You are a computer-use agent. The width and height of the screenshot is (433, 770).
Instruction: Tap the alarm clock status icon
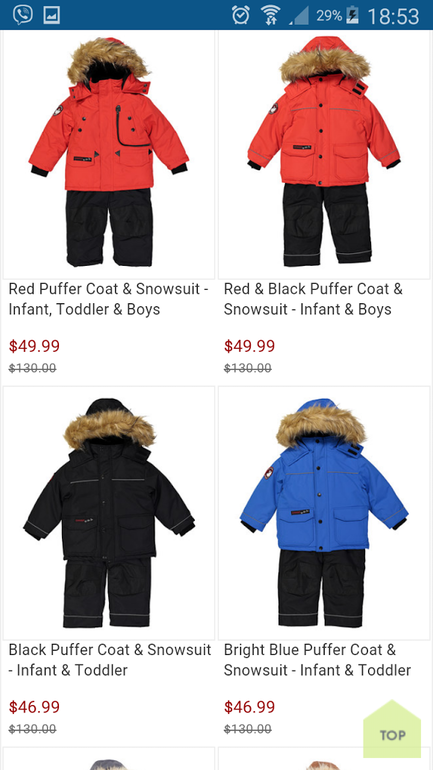(241, 15)
